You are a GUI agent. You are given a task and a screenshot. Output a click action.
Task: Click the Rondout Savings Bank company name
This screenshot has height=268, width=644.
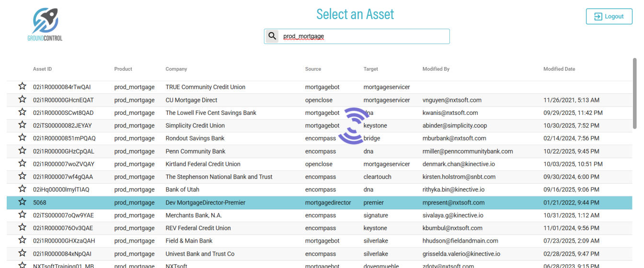195,138
